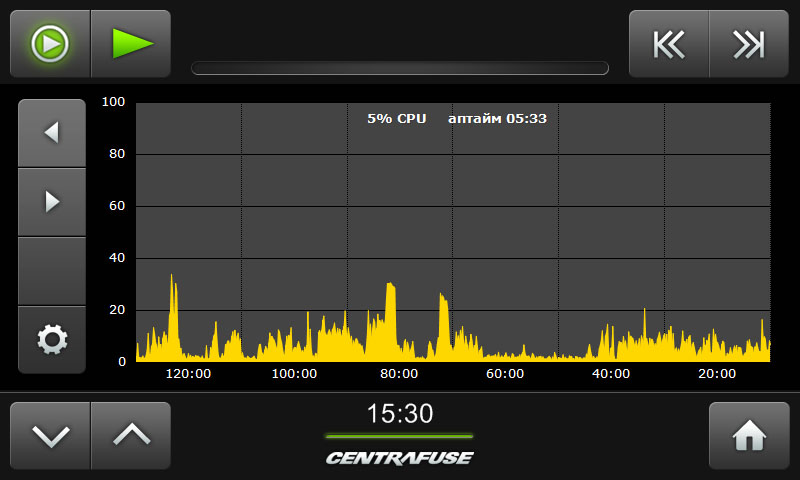Open settings with the gear icon
The height and width of the screenshot is (480, 800).
tap(52, 340)
